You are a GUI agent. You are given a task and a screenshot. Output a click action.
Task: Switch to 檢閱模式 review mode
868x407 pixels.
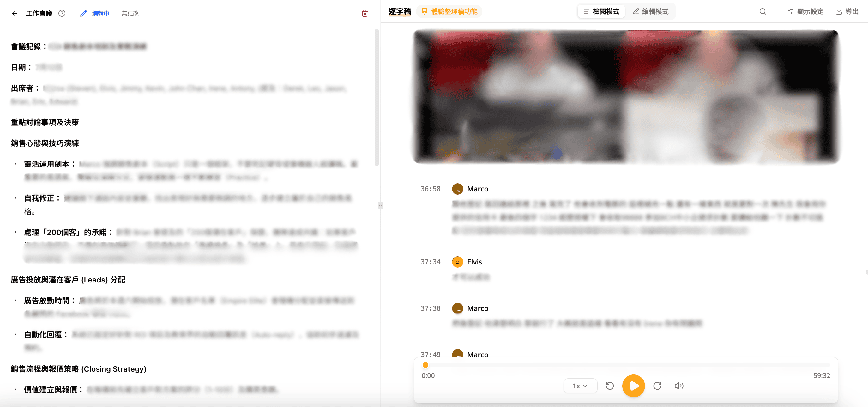point(601,11)
